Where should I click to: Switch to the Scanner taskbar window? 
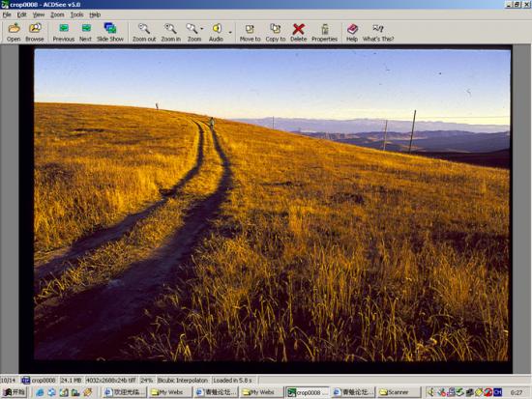pos(399,392)
